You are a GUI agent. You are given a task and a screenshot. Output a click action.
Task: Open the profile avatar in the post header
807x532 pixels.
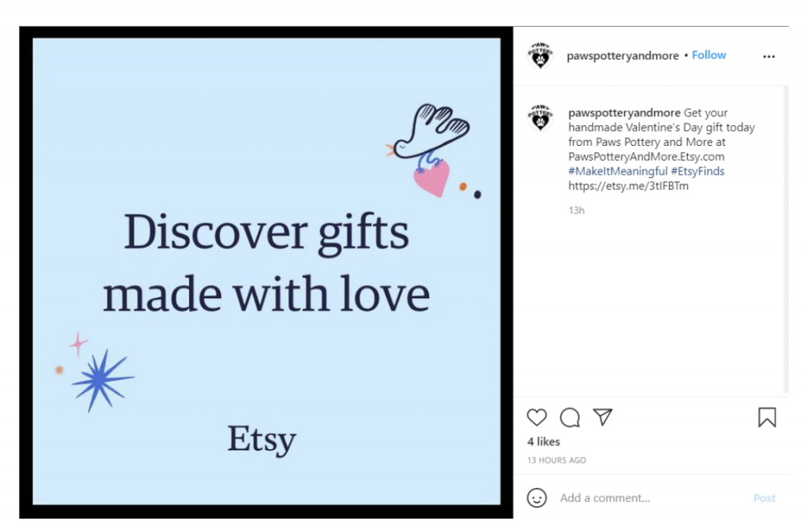click(x=540, y=56)
